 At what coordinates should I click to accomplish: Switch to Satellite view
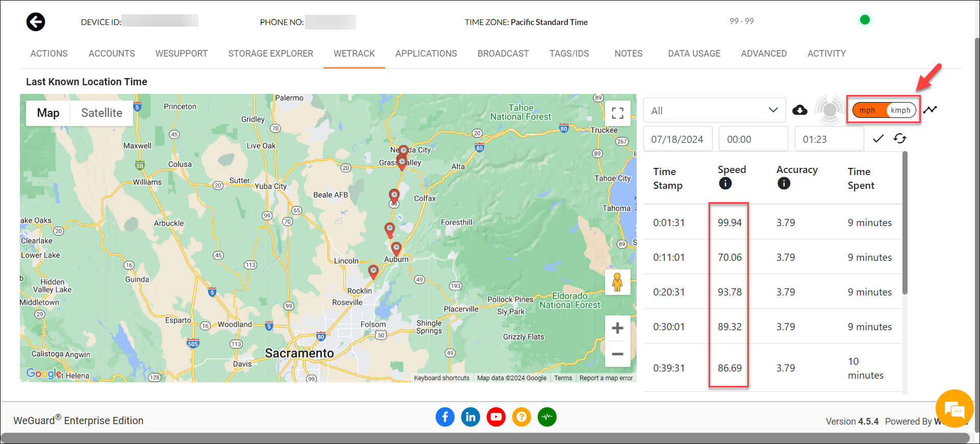point(102,113)
